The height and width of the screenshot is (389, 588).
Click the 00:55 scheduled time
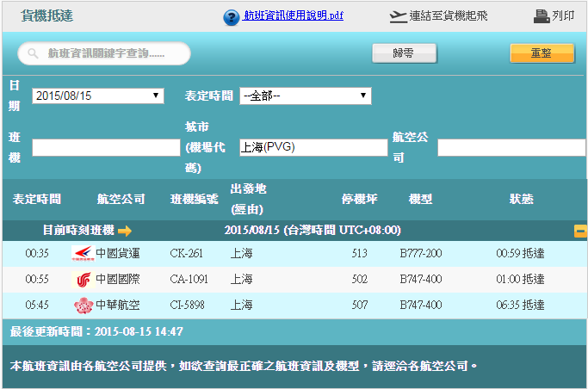(37, 280)
